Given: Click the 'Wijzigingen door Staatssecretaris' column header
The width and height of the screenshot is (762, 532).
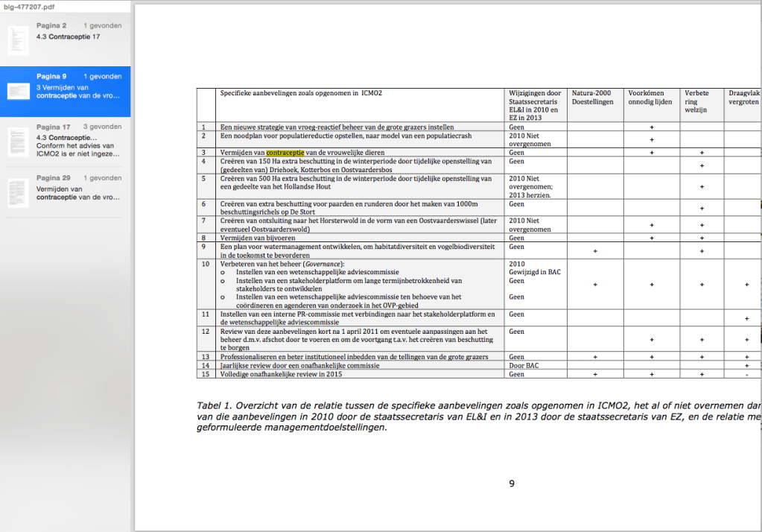Looking at the screenshot, I should click(534, 105).
